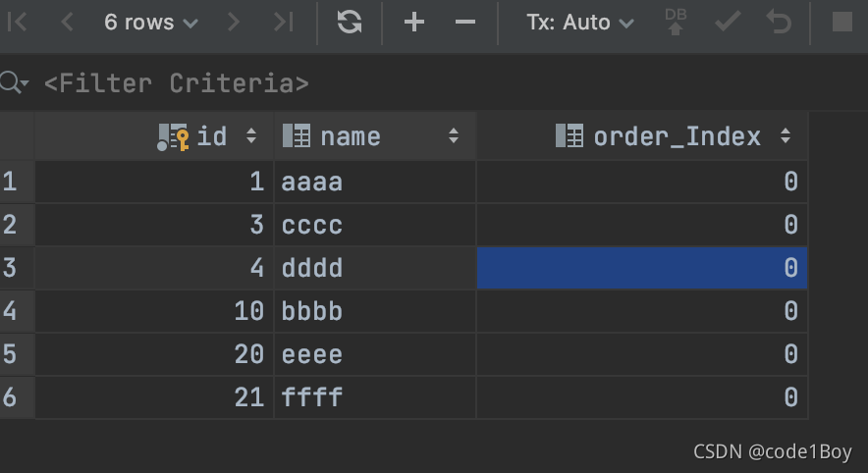The image size is (868, 473).
Task: Go to the first page of results
Action: click(17, 23)
